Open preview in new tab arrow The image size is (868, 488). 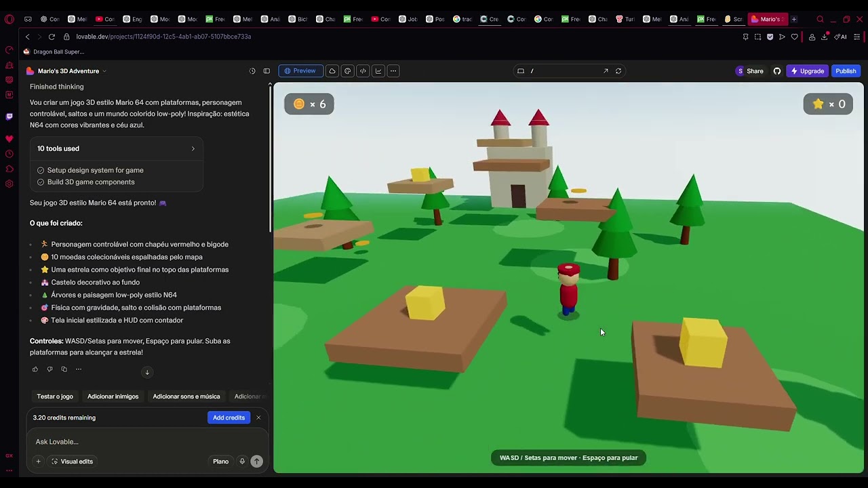606,71
